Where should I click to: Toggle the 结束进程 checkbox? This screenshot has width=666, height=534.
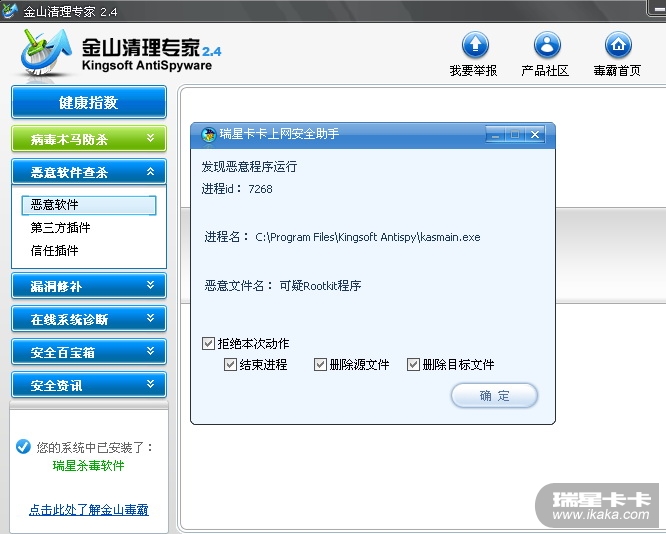point(230,364)
